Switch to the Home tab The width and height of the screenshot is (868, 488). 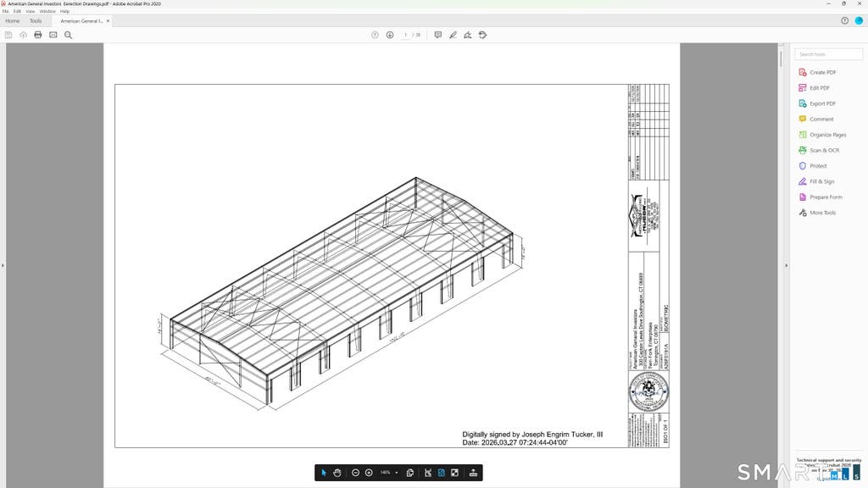pos(12,21)
